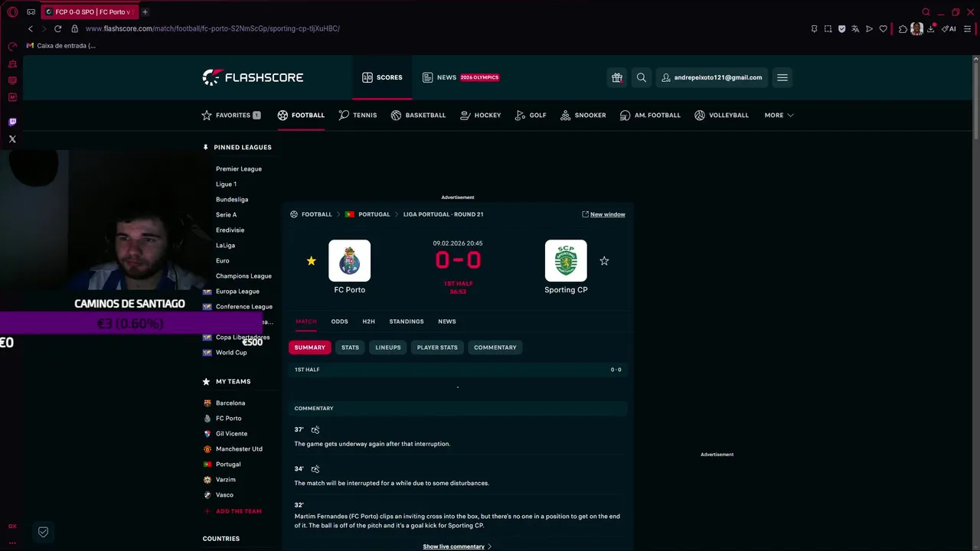Click the browser tab search magnifier icon

point(926,11)
